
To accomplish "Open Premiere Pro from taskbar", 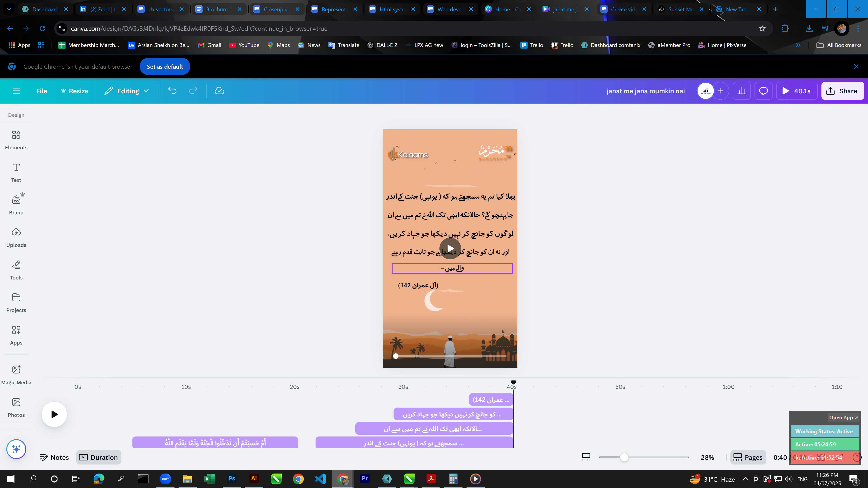I will tap(365, 479).
